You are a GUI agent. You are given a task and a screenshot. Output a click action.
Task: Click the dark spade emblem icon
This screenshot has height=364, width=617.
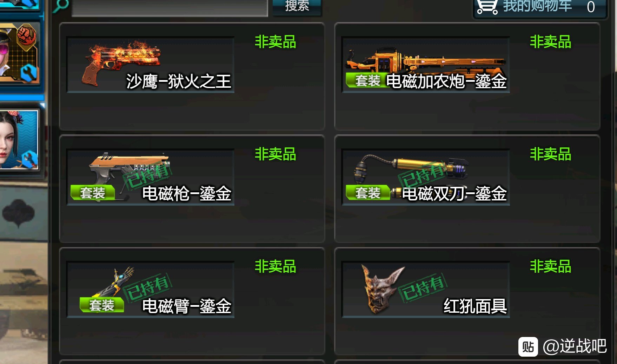[18, 213]
